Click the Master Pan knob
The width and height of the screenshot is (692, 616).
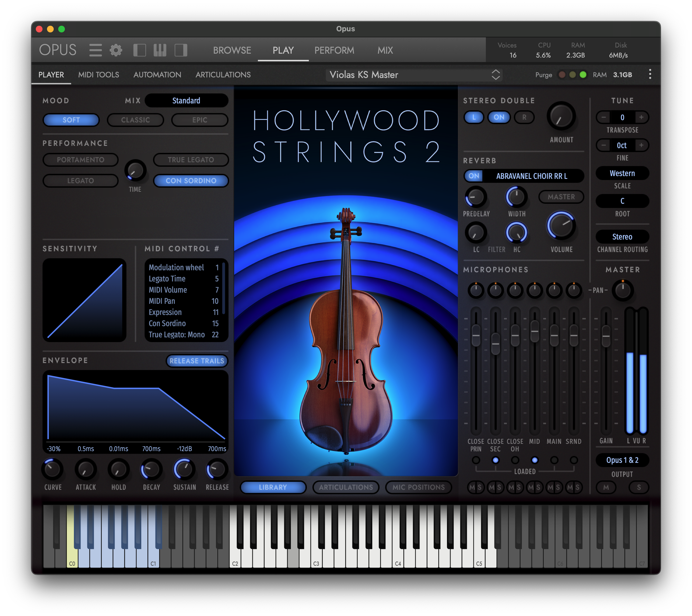pos(623,290)
